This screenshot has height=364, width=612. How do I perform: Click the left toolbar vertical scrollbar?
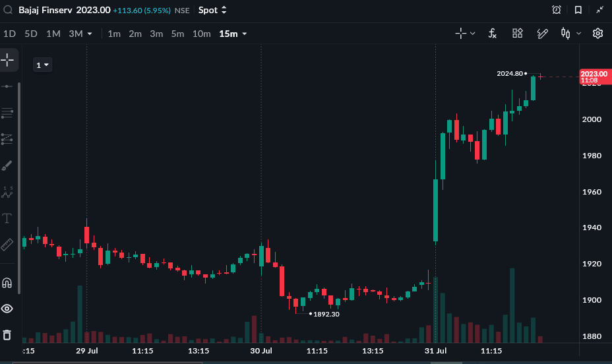click(x=19, y=188)
